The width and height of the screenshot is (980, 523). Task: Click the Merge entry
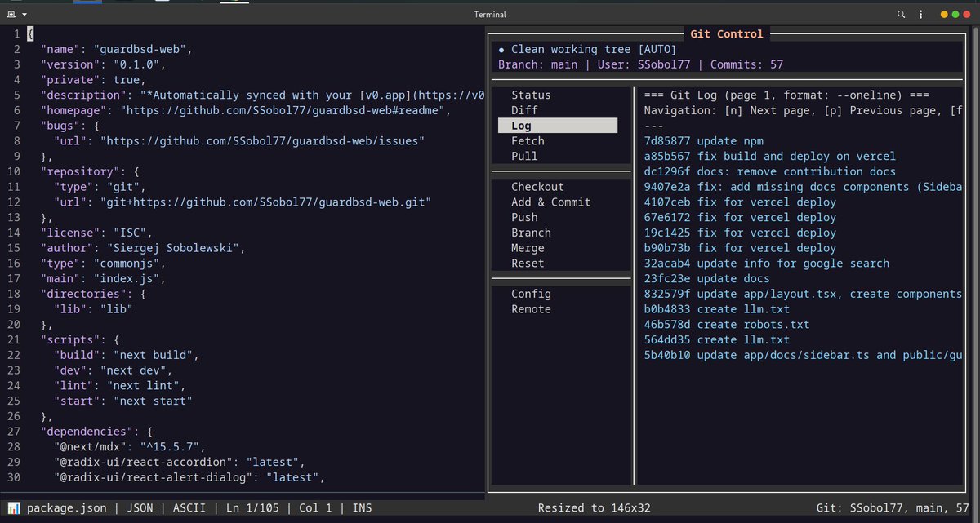[528, 248]
